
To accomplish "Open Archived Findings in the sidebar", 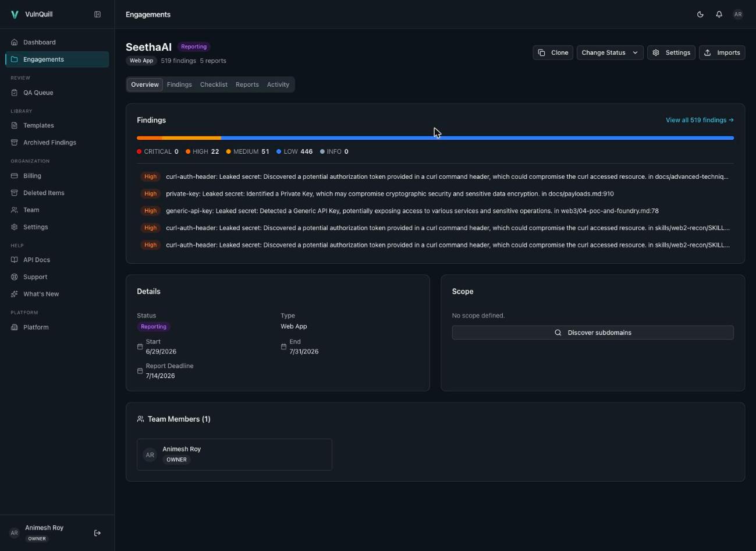I will 57,143.
